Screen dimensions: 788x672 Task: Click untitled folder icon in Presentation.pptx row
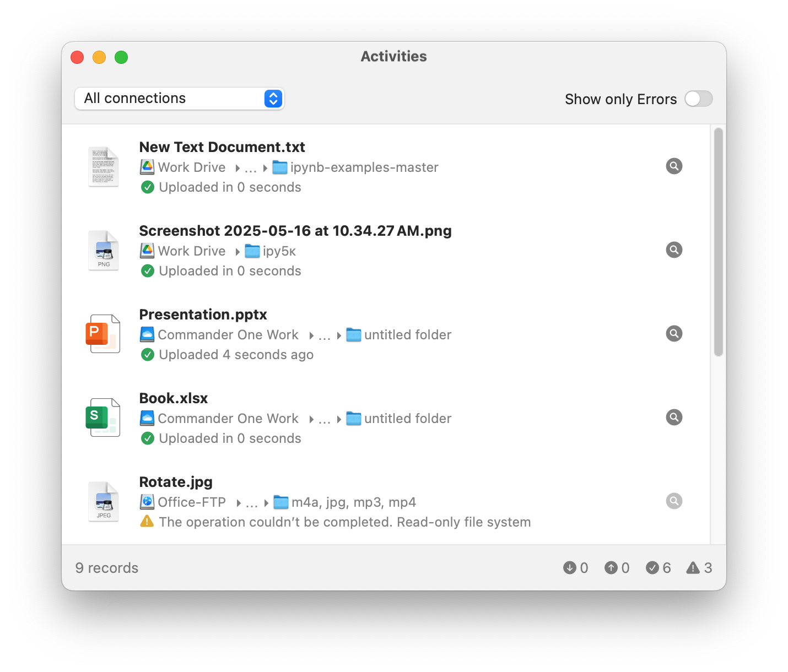(354, 334)
